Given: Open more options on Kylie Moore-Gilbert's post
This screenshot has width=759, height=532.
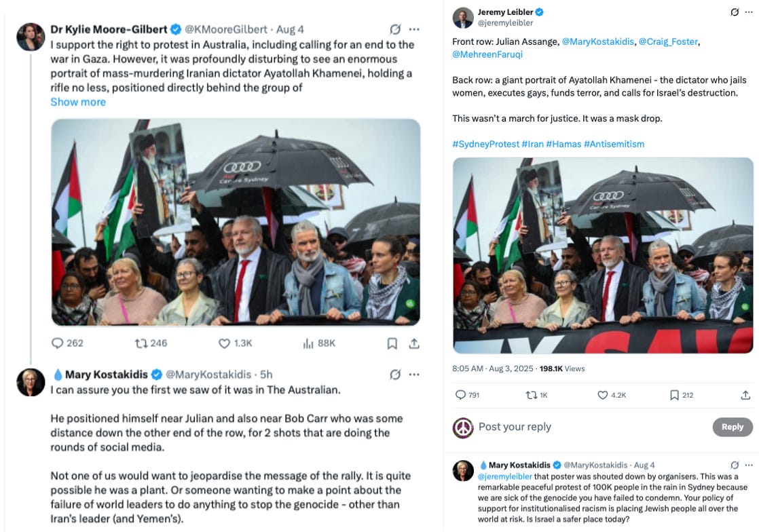Looking at the screenshot, I should 414,29.
